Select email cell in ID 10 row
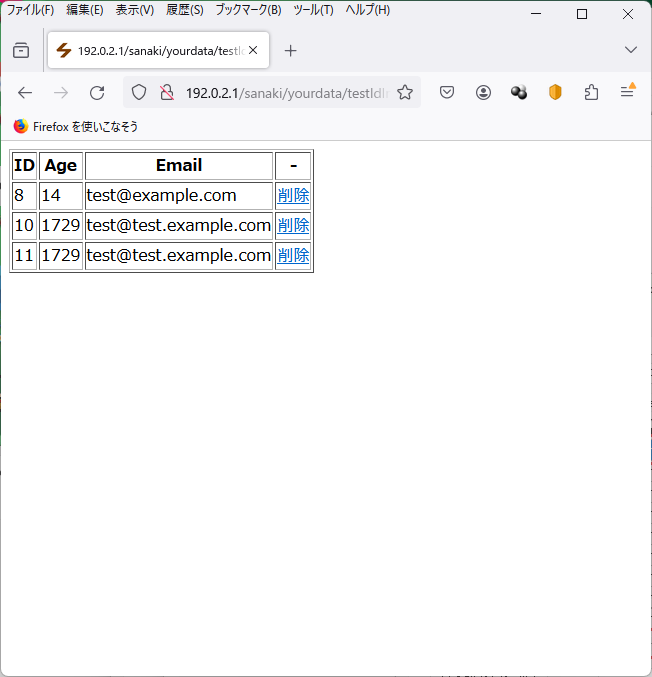 click(179, 225)
